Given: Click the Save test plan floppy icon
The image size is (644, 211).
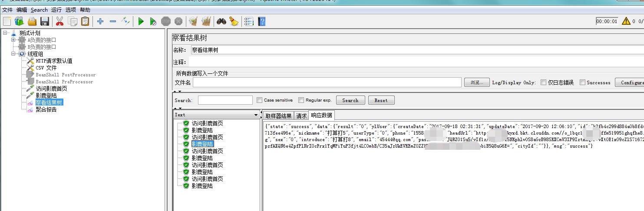Looking at the screenshot, I should (44, 21).
